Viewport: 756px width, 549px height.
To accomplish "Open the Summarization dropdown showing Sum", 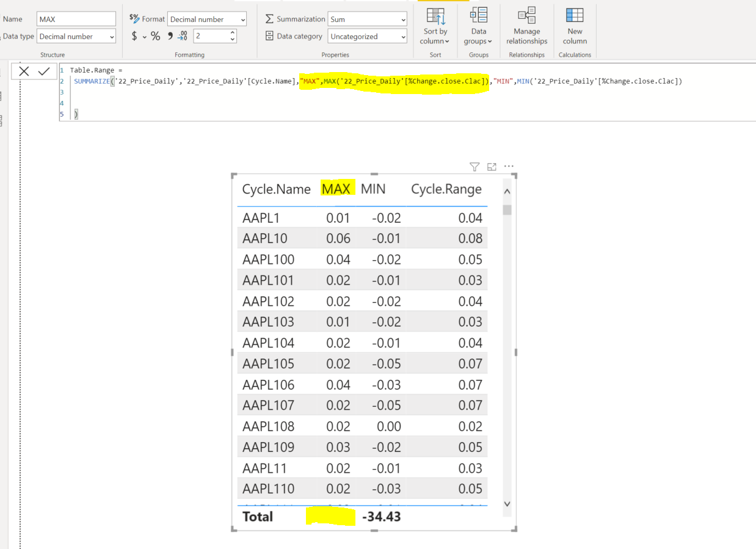I will 367,20.
